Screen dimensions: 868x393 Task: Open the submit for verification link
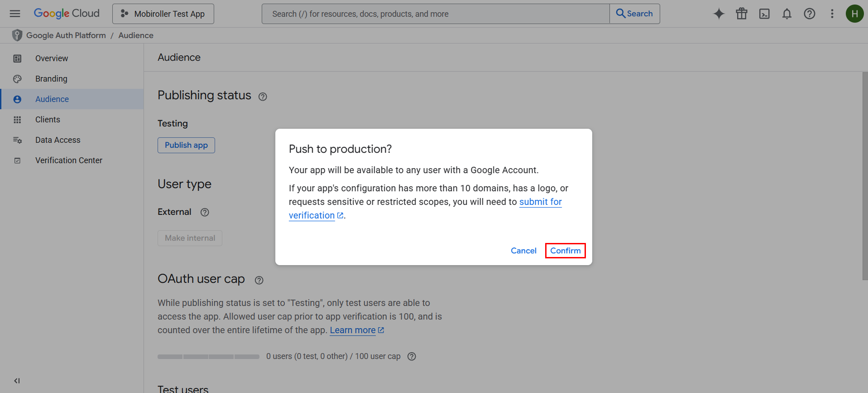click(541, 202)
